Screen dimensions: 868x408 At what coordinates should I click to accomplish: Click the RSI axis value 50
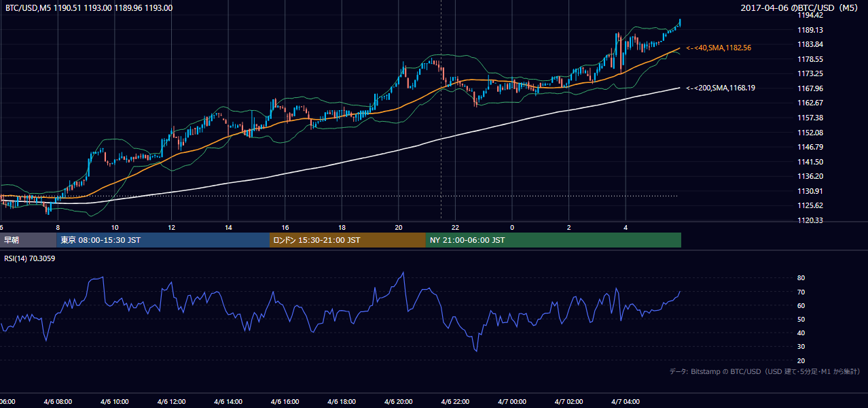(801, 320)
